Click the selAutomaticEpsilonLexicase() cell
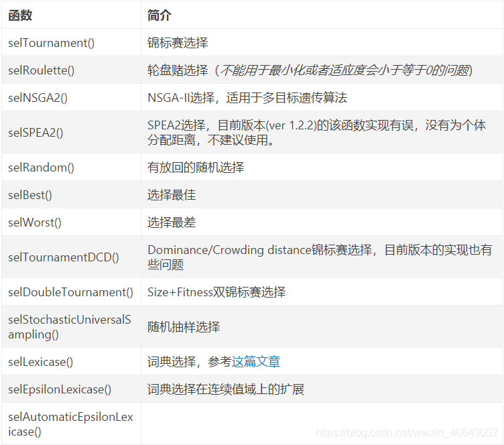This screenshot has width=504, height=445. (x=70, y=424)
